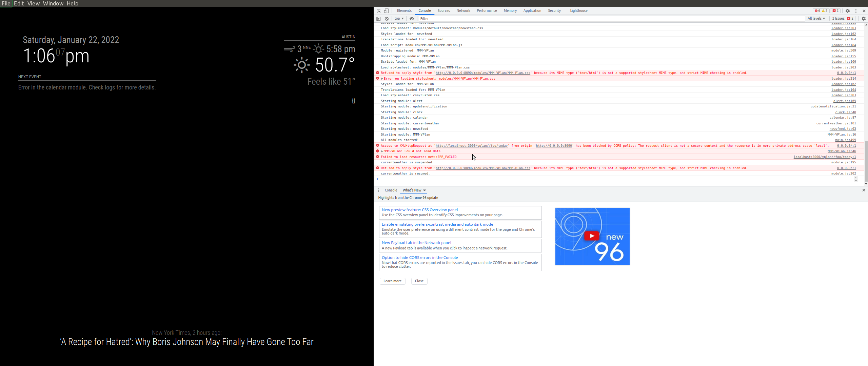Click the console history stepper arrows at the prompt
The image size is (868, 366).
pos(856,179)
